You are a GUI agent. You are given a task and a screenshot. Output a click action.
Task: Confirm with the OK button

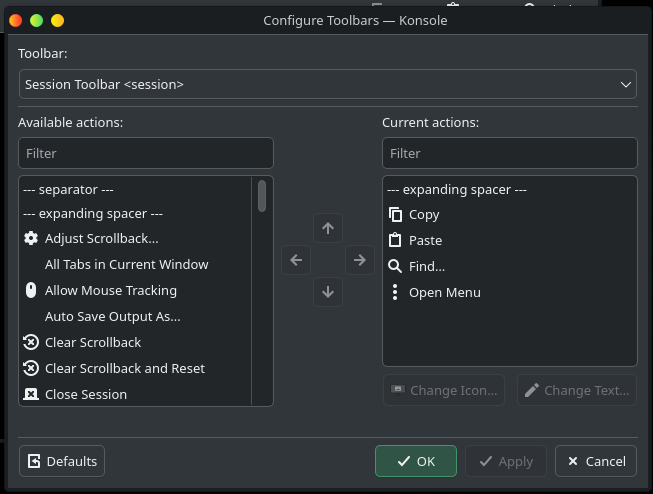pos(416,461)
